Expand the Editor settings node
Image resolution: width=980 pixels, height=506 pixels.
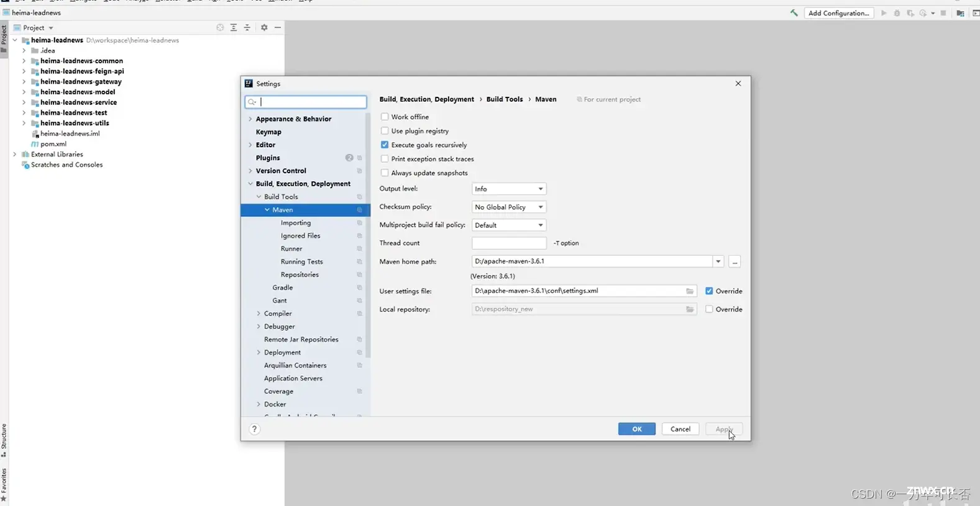(250, 145)
